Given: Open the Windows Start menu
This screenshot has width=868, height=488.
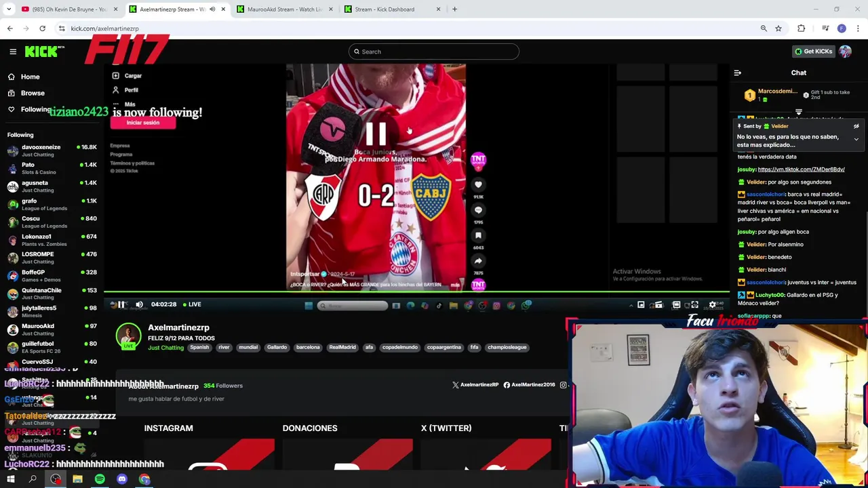Looking at the screenshot, I should coord(11,480).
